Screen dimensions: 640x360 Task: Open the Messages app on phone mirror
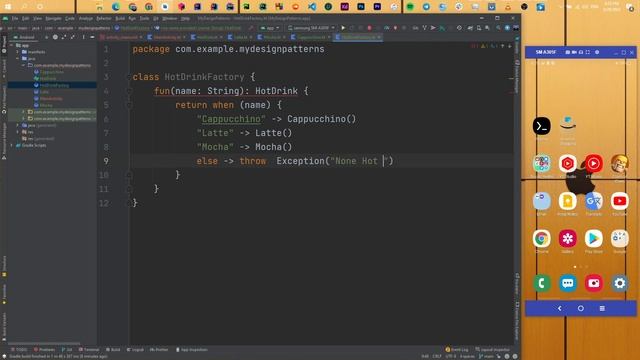click(x=567, y=283)
